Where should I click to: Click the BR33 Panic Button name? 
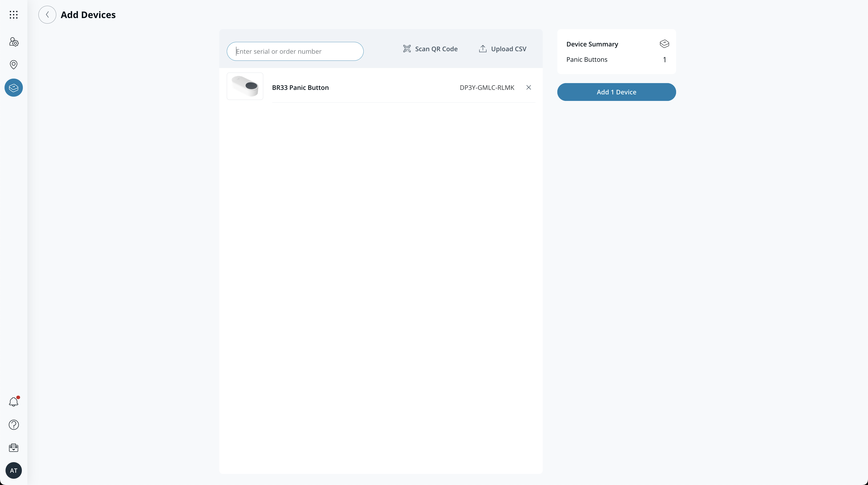(x=300, y=88)
